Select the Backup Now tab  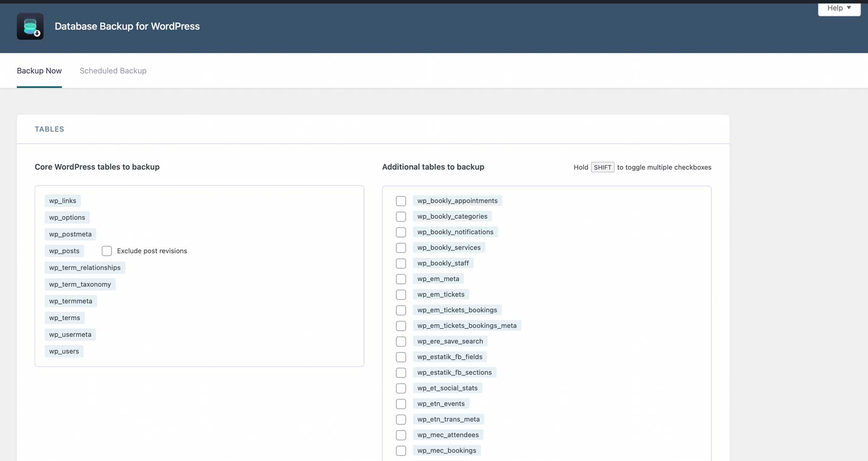pos(39,70)
